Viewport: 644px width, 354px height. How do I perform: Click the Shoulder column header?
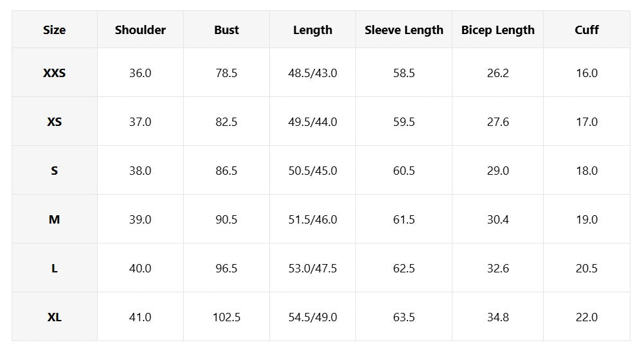140,30
